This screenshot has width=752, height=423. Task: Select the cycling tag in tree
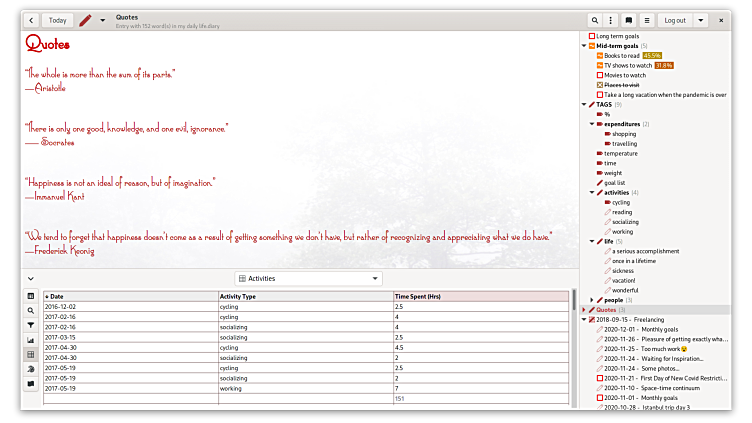tap(620, 202)
